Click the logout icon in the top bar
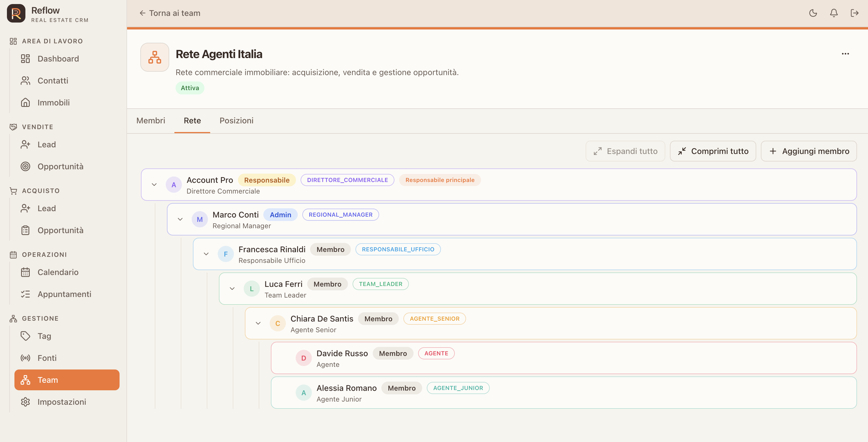868x442 pixels. (854, 13)
